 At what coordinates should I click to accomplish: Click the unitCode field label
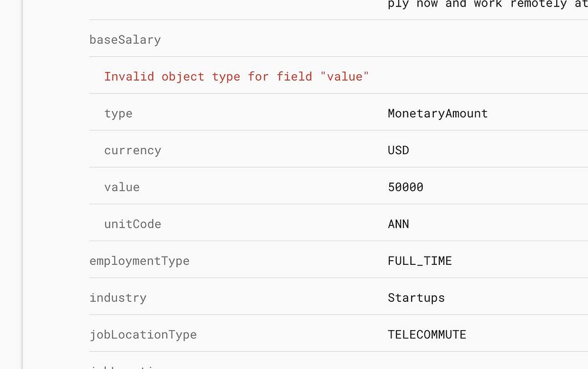132,224
